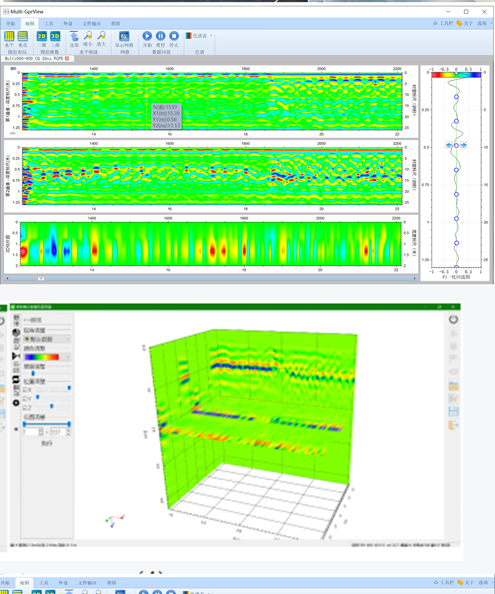Switch to 3D (三维) view mode
Screen dimensions: 495x594
coord(55,36)
